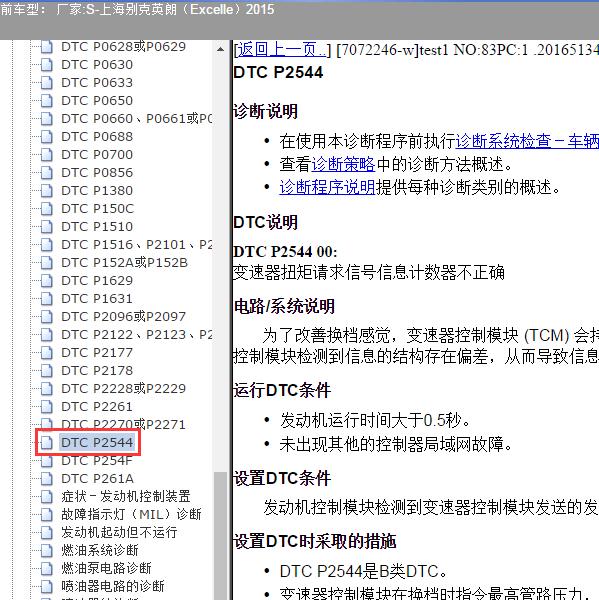Click the document icon next to DTC P1631
Viewport: 599px width, 600px height.
tap(46, 298)
